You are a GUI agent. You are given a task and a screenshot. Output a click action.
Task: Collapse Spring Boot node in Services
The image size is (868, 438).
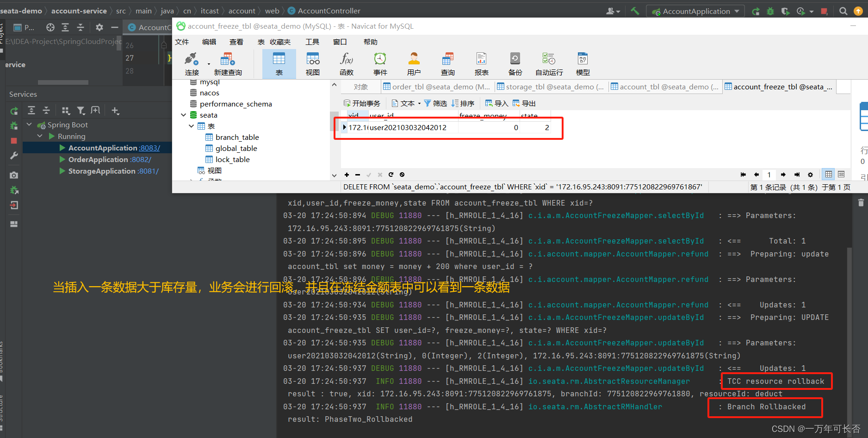(x=29, y=125)
